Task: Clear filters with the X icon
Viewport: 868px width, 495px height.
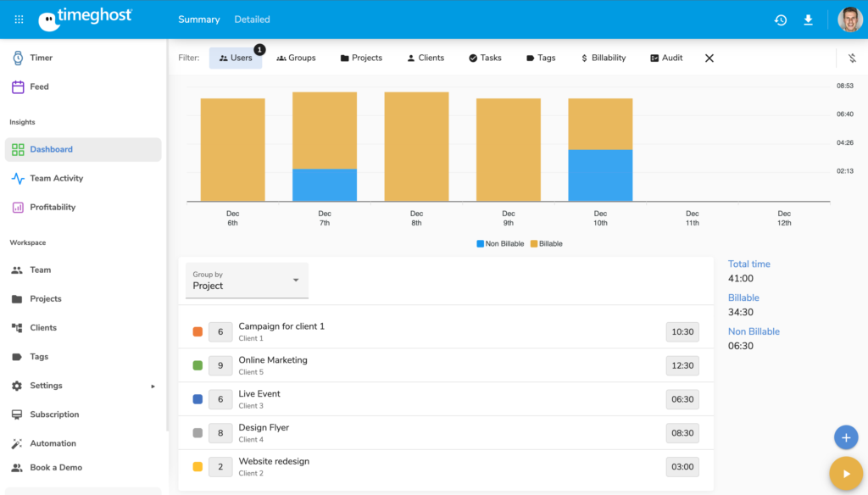Action: pyautogui.click(x=709, y=58)
